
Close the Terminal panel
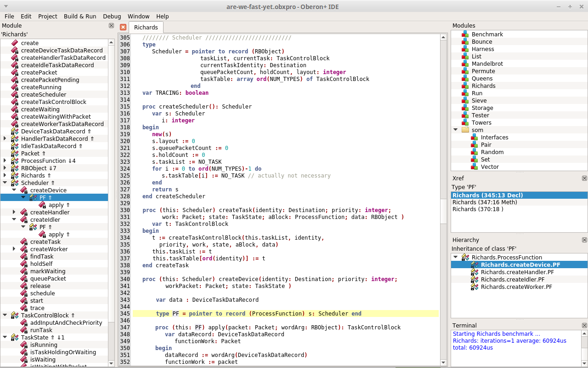[584, 326]
